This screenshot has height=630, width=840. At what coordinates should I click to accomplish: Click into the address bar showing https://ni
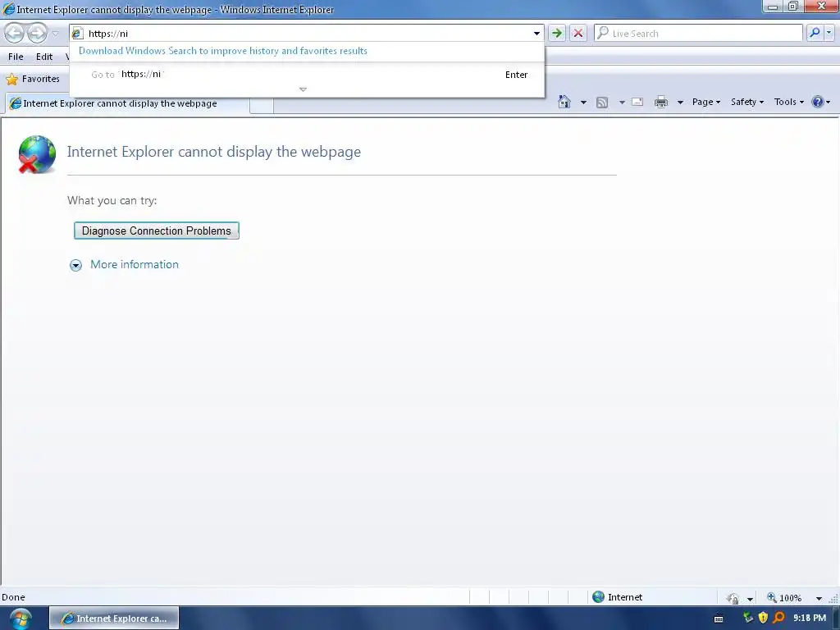tap(308, 33)
